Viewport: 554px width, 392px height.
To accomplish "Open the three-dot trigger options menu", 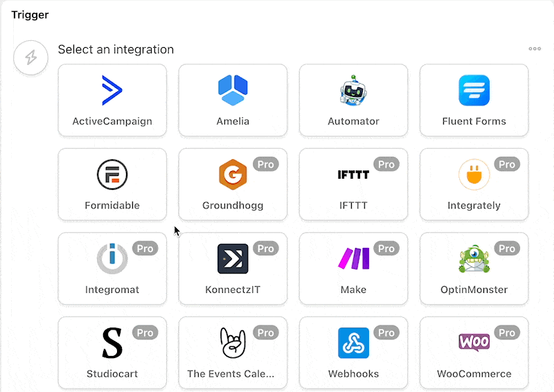I will [535, 48].
